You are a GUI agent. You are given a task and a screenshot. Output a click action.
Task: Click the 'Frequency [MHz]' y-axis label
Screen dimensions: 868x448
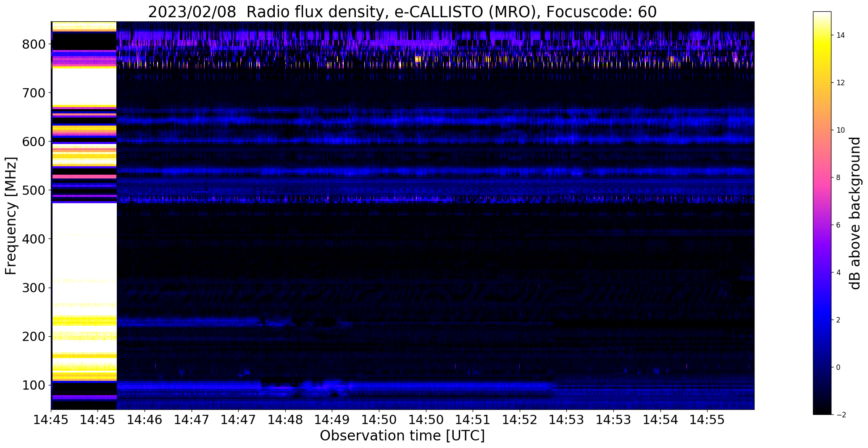pyautogui.click(x=11, y=216)
